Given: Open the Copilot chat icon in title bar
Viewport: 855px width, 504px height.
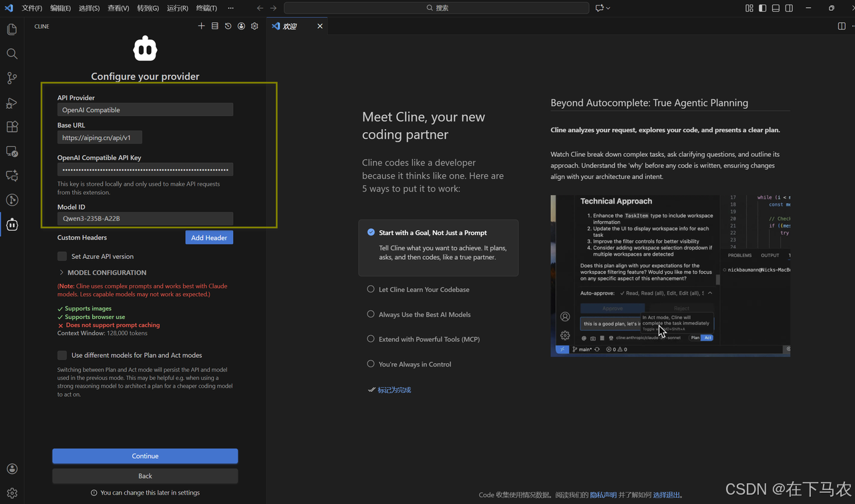Looking at the screenshot, I should point(599,8).
